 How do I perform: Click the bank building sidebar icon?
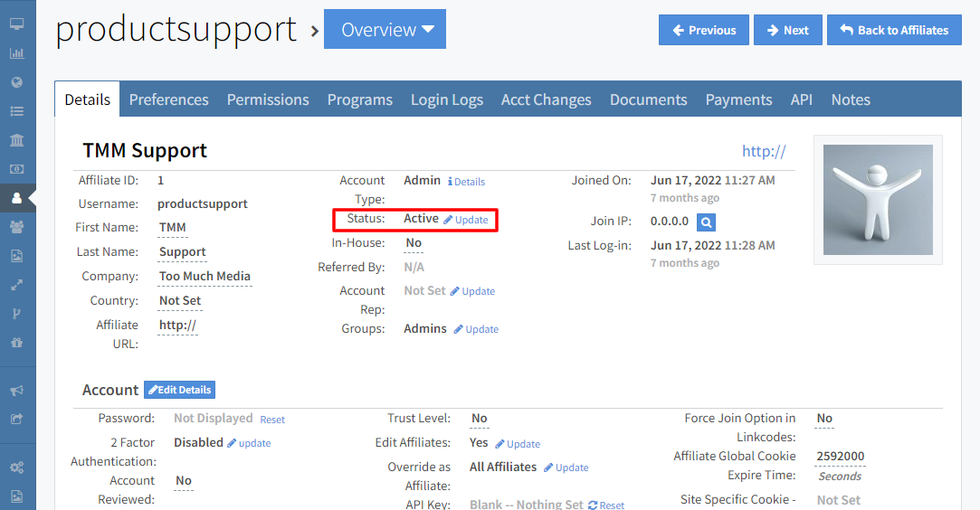click(16, 140)
